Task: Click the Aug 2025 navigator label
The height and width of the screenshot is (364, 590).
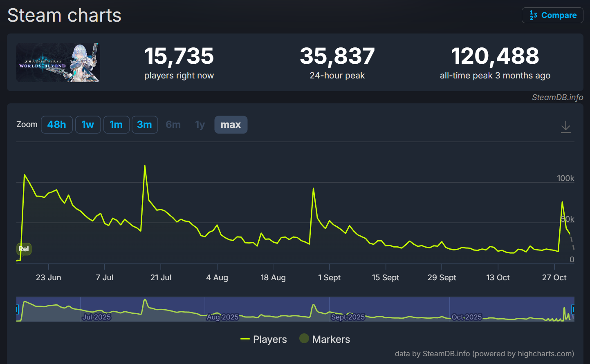Action: pos(222,317)
